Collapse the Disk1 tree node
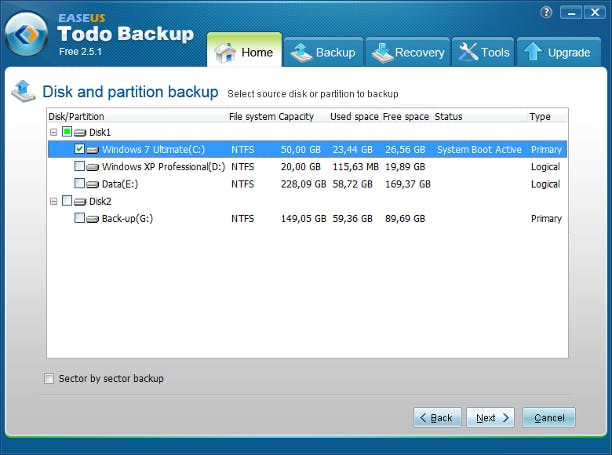612x455 pixels. (54, 132)
